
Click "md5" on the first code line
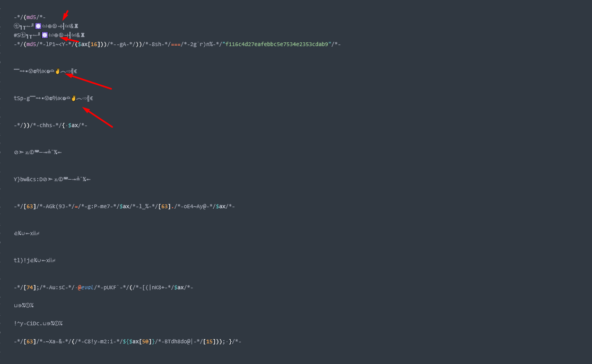coord(31,17)
